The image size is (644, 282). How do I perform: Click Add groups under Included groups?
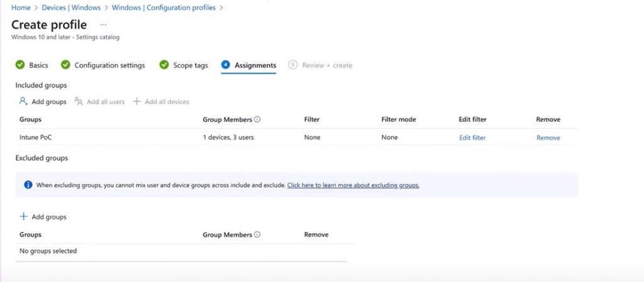[43, 101]
